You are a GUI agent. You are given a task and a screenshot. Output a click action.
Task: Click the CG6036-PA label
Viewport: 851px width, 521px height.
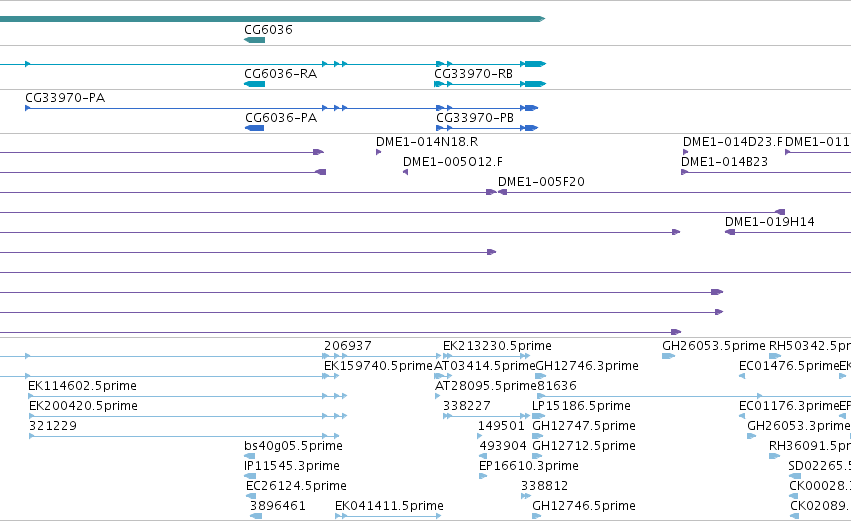[281, 118]
